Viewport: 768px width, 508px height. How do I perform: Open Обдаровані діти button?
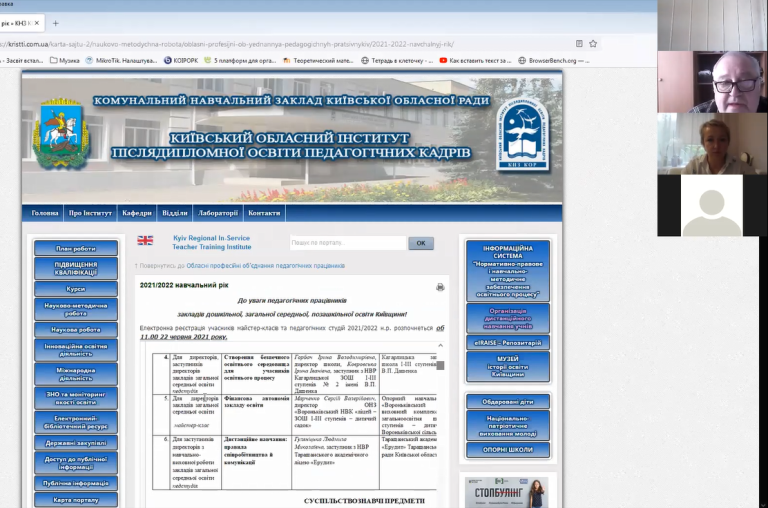pyautogui.click(x=508, y=402)
